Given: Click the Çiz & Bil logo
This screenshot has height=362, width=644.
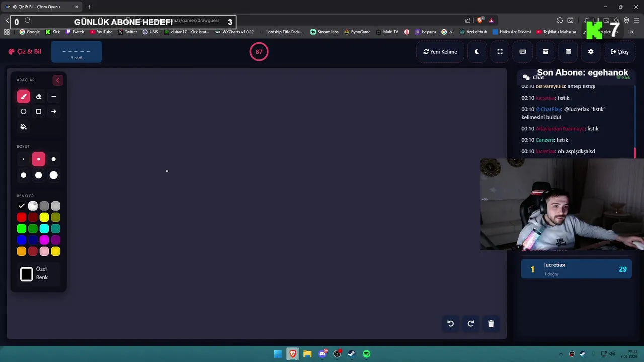Looking at the screenshot, I should 25,51.
